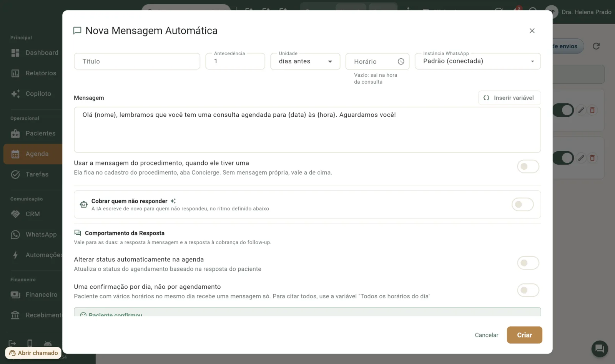615x364 pixels.
Task: Click the Criar button
Action: (524, 335)
